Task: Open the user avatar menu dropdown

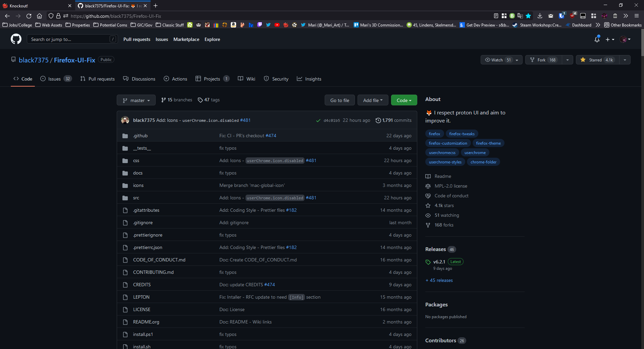Action: point(625,39)
